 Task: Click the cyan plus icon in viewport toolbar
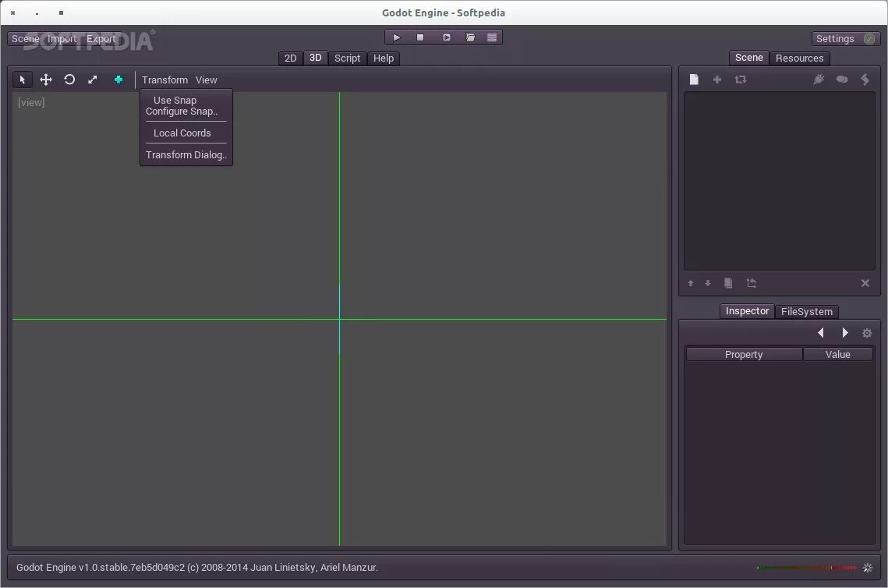click(x=119, y=80)
